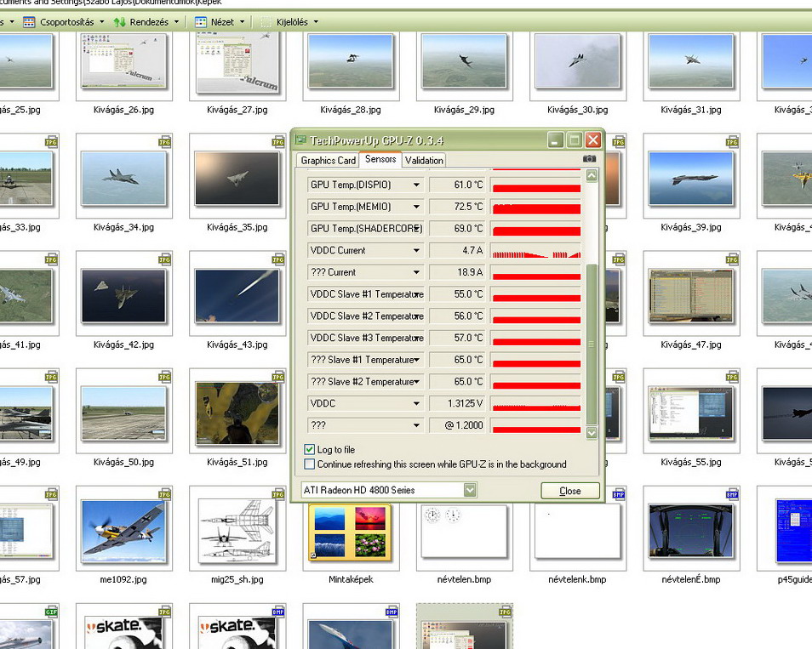Open the VDDC Current sensor dropdown
The width and height of the screenshot is (812, 649).
pos(416,250)
